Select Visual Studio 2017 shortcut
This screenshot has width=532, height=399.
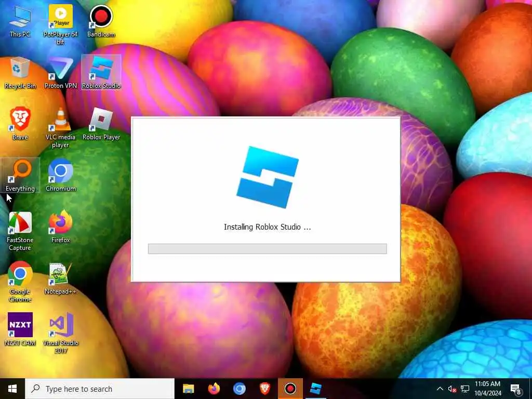[x=60, y=333]
